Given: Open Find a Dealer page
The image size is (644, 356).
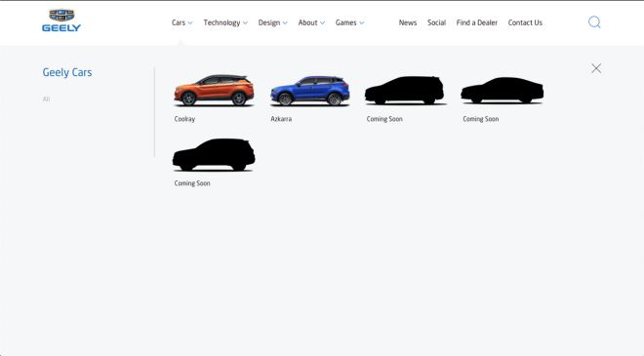Looking at the screenshot, I should (476, 22).
